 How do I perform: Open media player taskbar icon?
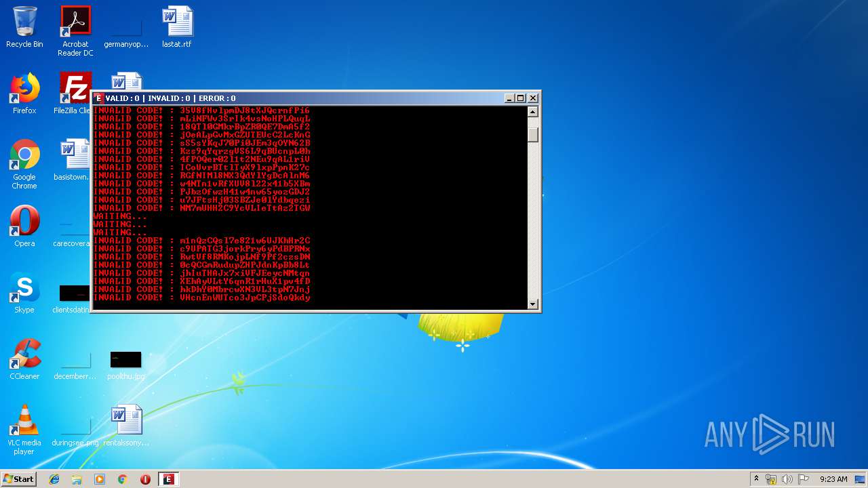coord(100,479)
